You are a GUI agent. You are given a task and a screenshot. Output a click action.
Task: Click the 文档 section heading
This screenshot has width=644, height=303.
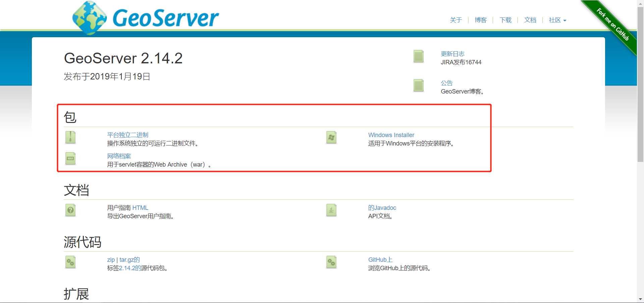point(76,190)
